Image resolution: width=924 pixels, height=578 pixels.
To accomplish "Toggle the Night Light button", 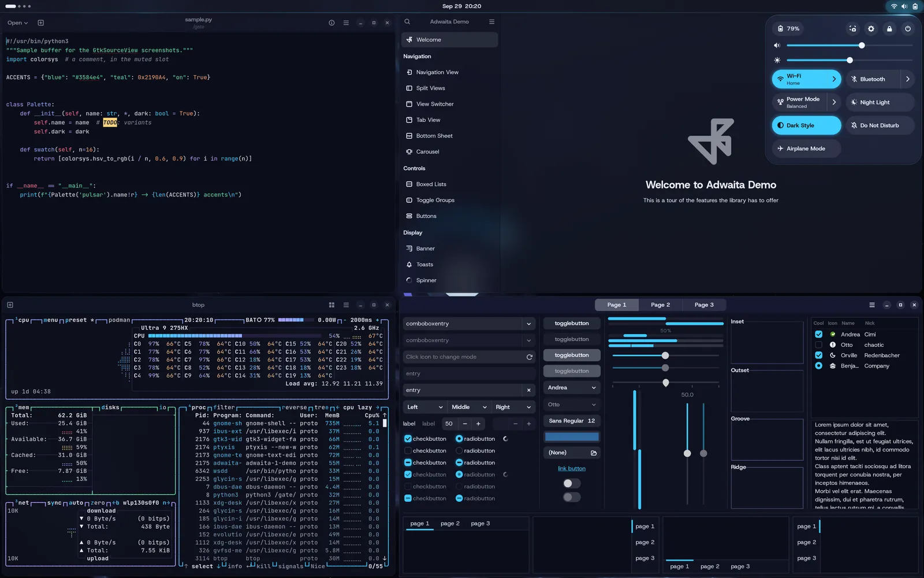I will tap(880, 102).
